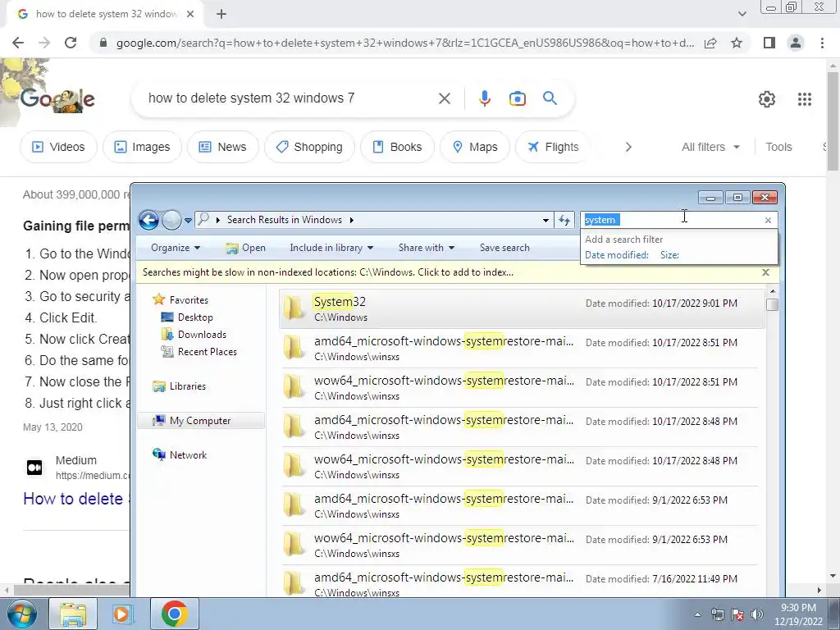
Task: Clear the Explorer search box text
Action: (x=768, y=220)
